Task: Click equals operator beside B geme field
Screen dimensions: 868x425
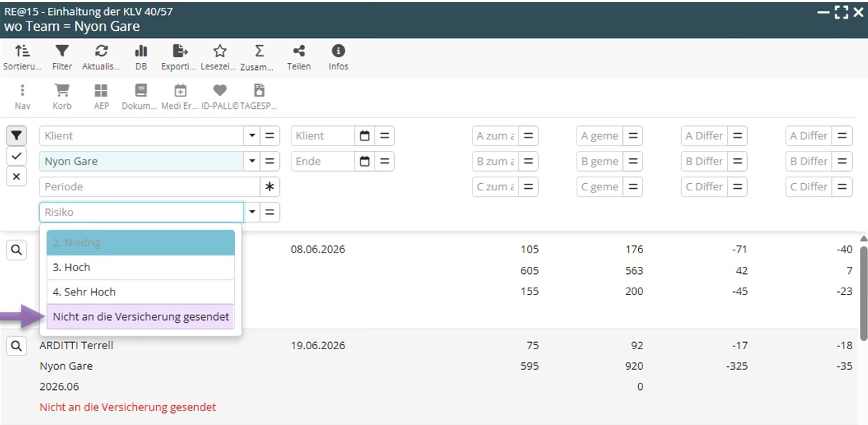Action: [x=633, y=161]
